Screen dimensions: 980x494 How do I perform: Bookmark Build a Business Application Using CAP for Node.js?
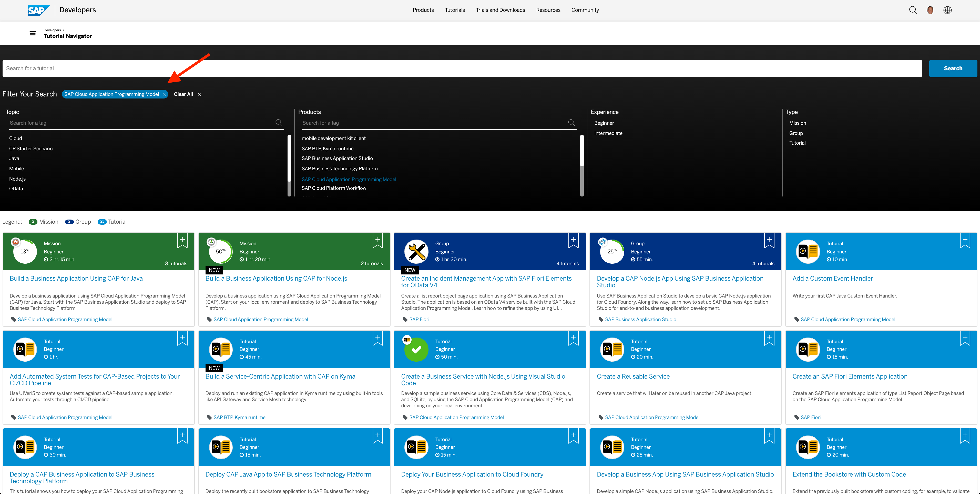pos(378,241)
